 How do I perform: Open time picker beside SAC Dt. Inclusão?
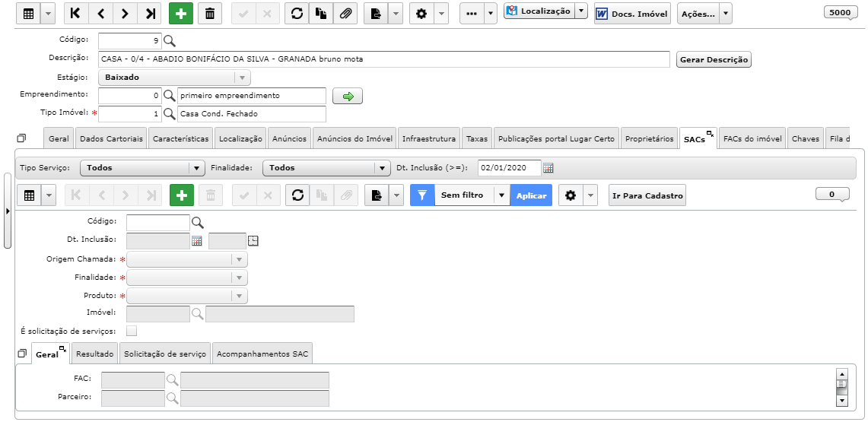point(253,240)
